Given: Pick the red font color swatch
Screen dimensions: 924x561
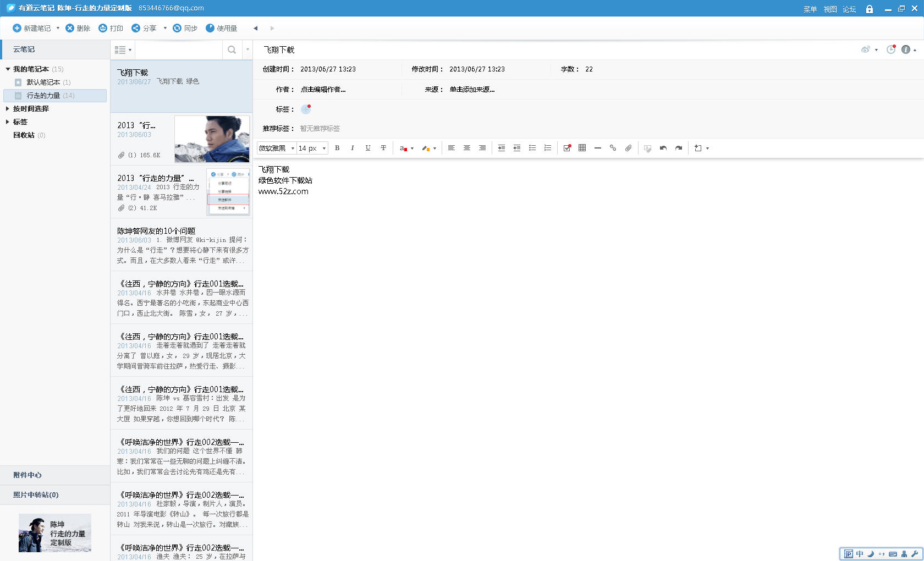Looking at the screenshot, I should click(x=403, y=148).
